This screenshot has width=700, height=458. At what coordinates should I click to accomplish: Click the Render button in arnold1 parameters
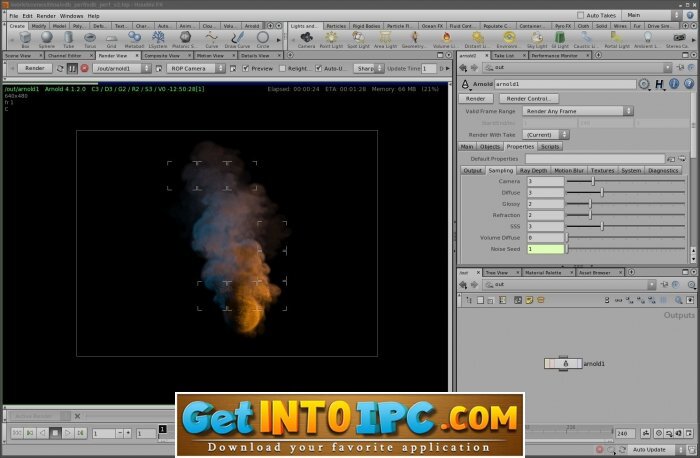[x=475, y=99]
